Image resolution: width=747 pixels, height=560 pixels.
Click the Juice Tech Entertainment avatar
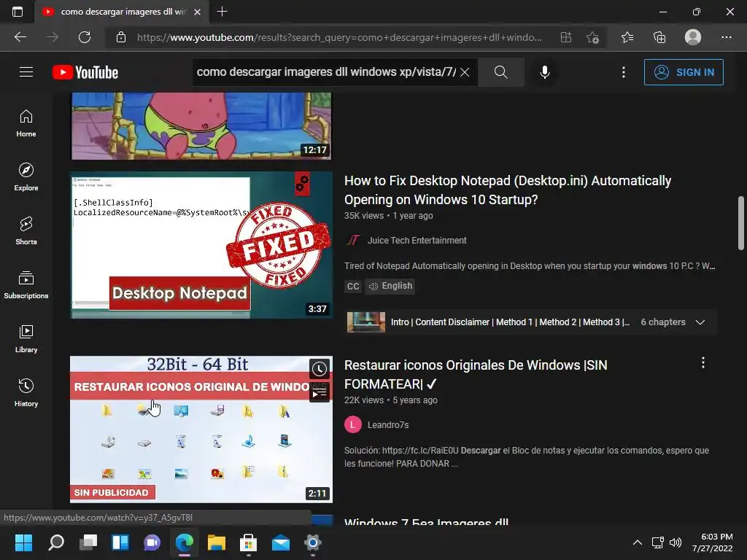tap(353, 241)
